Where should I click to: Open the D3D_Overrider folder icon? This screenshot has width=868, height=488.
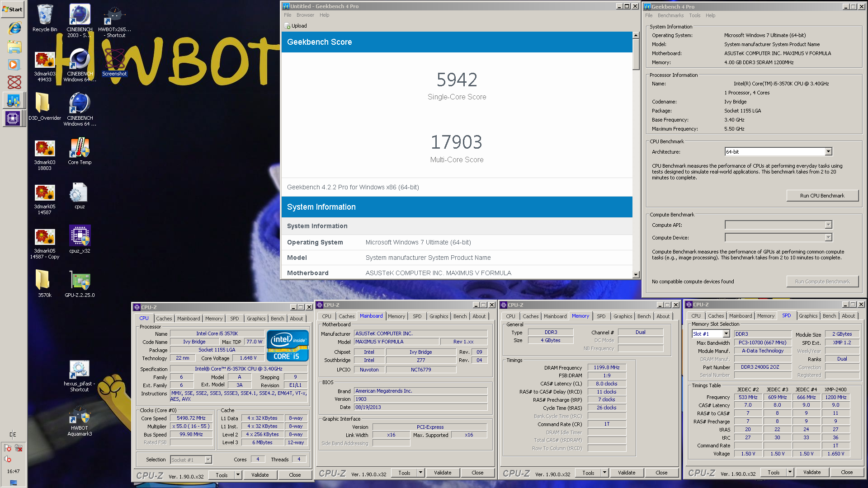[45, 106]
